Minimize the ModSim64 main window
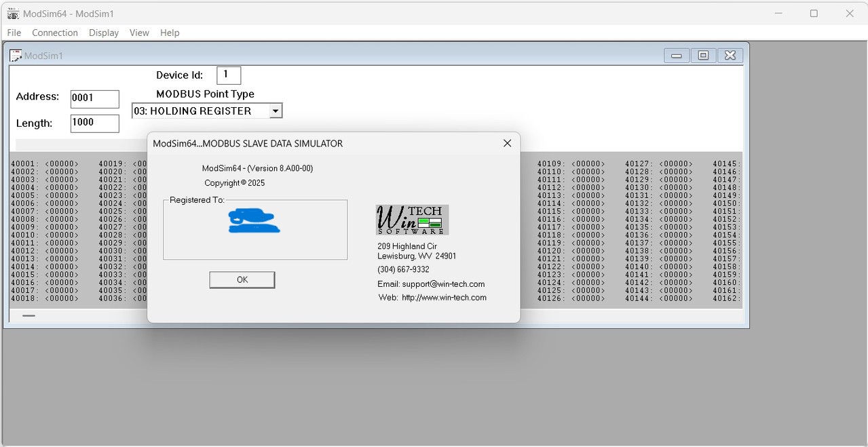 (x=778, y=14)
